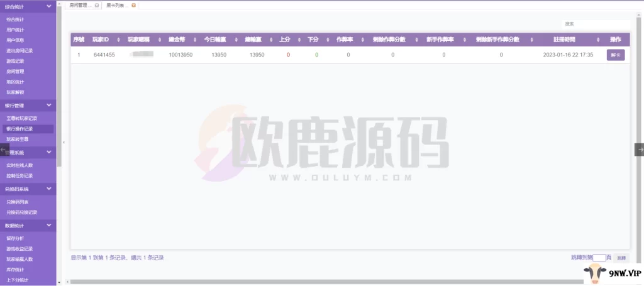
Task: Click the left arrow overlay on sidebar
Action: [x=4, y=150]
